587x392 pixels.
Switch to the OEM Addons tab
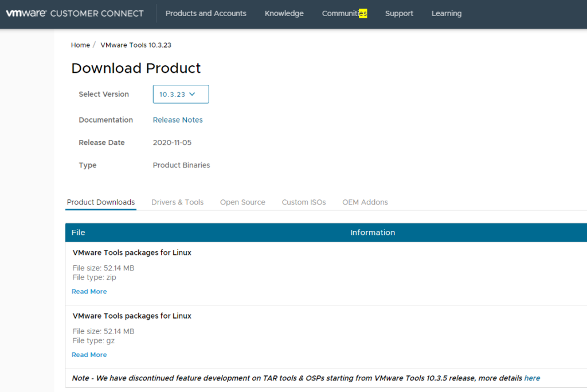365,202
